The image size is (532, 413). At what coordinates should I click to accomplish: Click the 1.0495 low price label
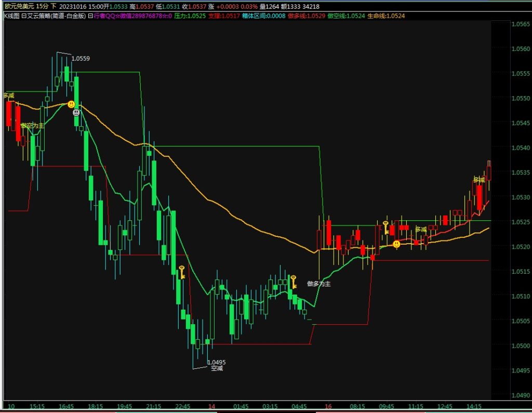(216, 362)
